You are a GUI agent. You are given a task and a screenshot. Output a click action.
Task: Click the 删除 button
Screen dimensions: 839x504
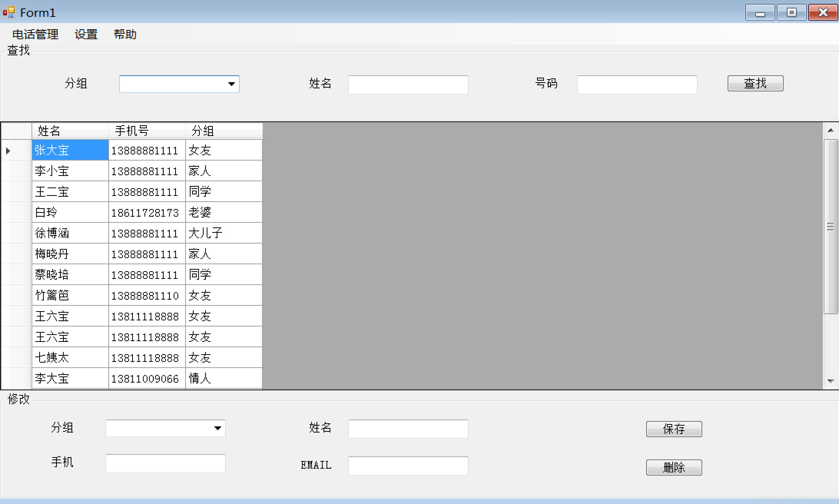coord(674,468)
